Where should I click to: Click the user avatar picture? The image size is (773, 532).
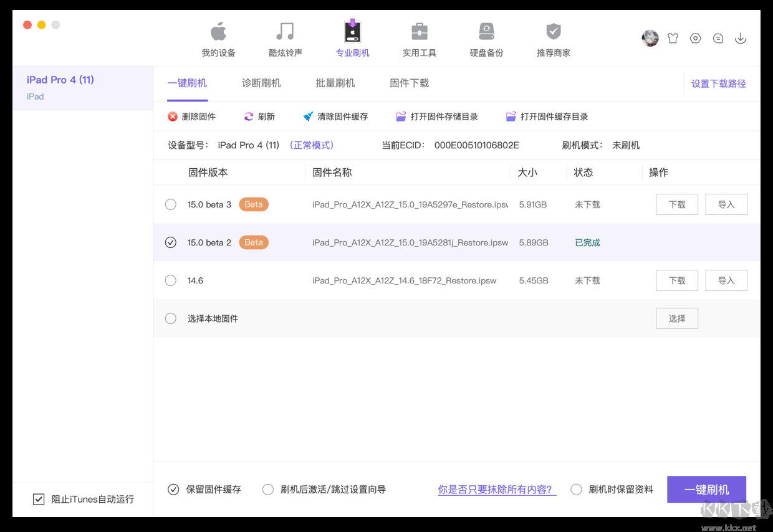coord(650,38)
